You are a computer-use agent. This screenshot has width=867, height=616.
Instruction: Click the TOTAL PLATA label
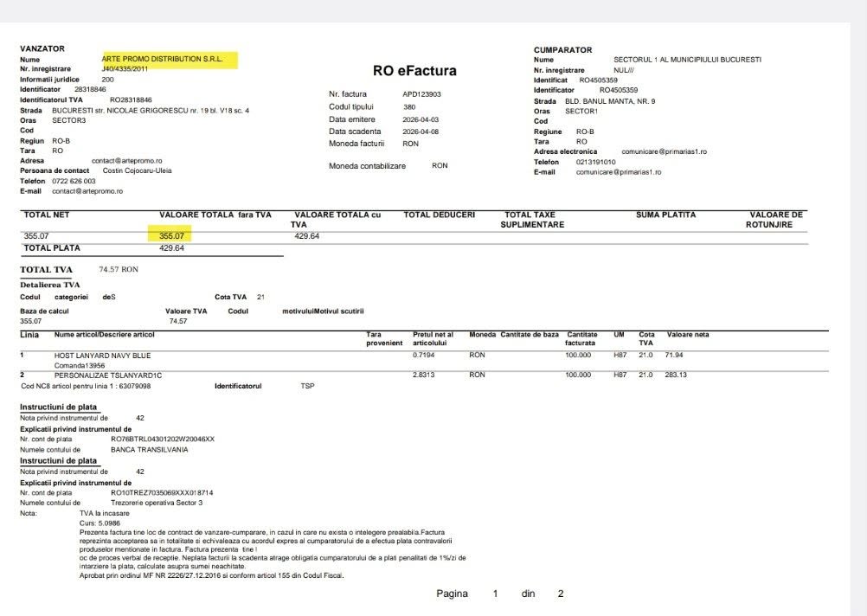pos(51,248)
